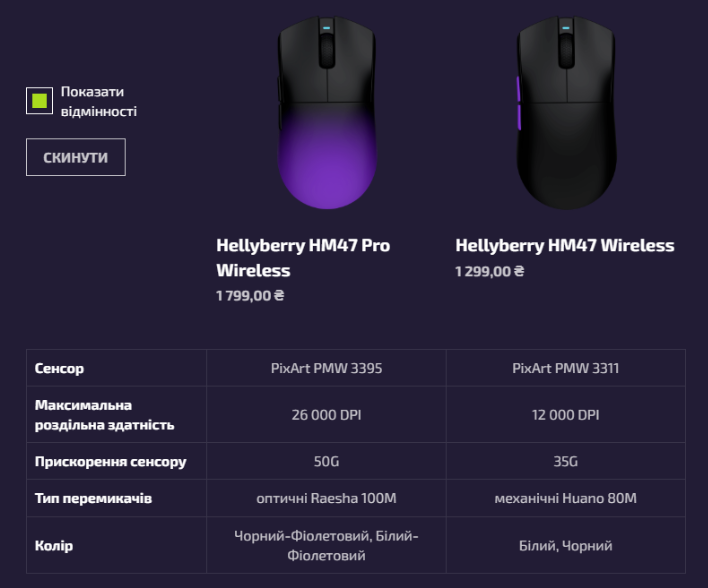The width and height of the screenshot is (708, 588).
Task: Open Hellyberry HM47 Pro Wireless product link
Action: (303, 258)
